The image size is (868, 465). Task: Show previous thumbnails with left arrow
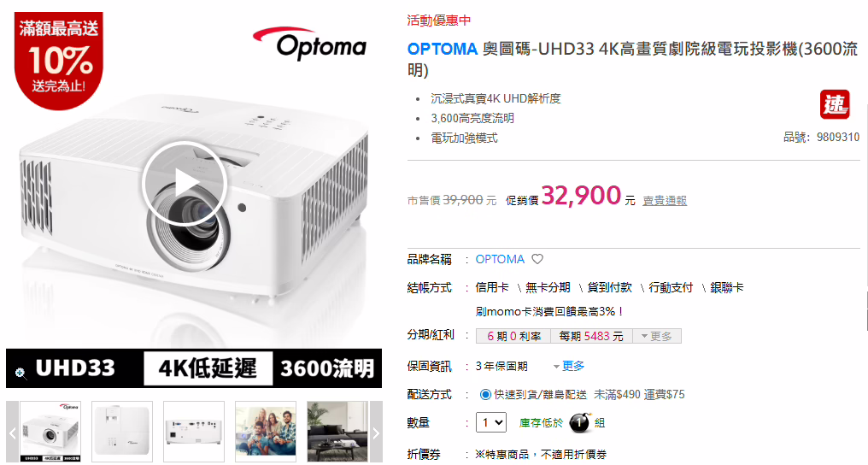pos(12,433)
